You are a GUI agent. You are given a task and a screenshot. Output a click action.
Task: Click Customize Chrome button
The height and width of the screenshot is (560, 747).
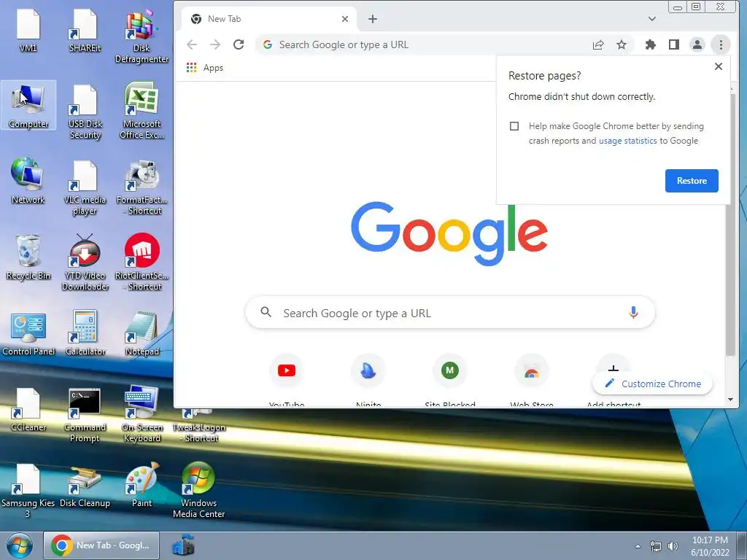pos(652,384)
